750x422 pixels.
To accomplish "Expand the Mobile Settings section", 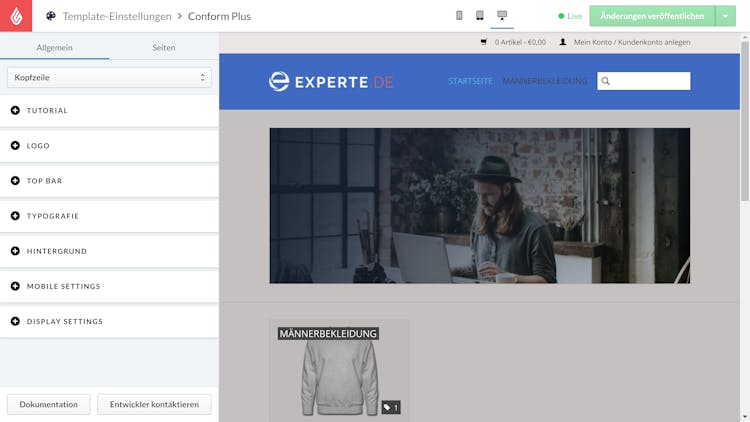I will click(109, 286).
